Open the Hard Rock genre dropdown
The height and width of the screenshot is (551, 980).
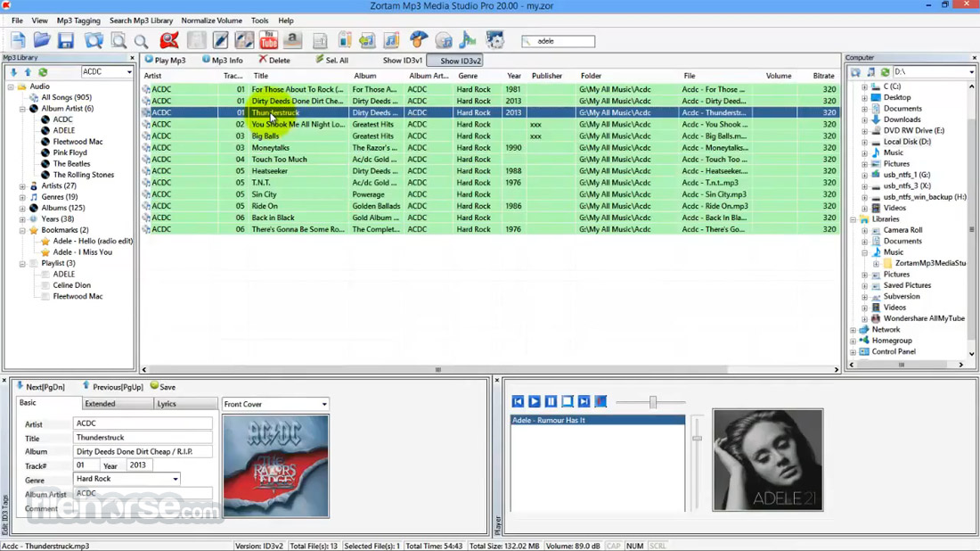pyautogui.click(x=175, y=479)
